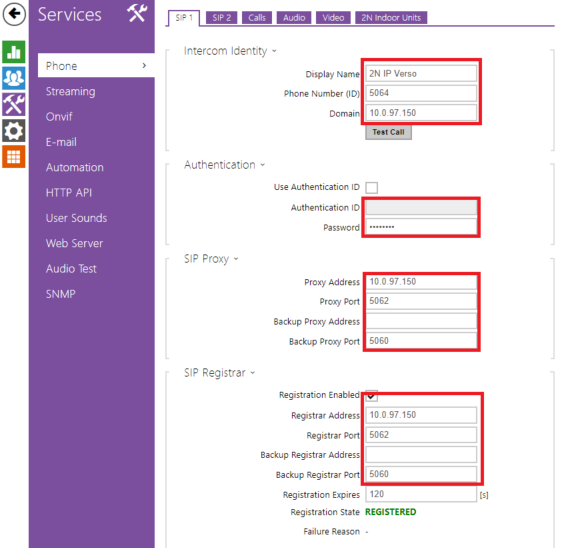565x548 pixels.
Task: Open the green Status chart icon
Action: coord(14,52)
